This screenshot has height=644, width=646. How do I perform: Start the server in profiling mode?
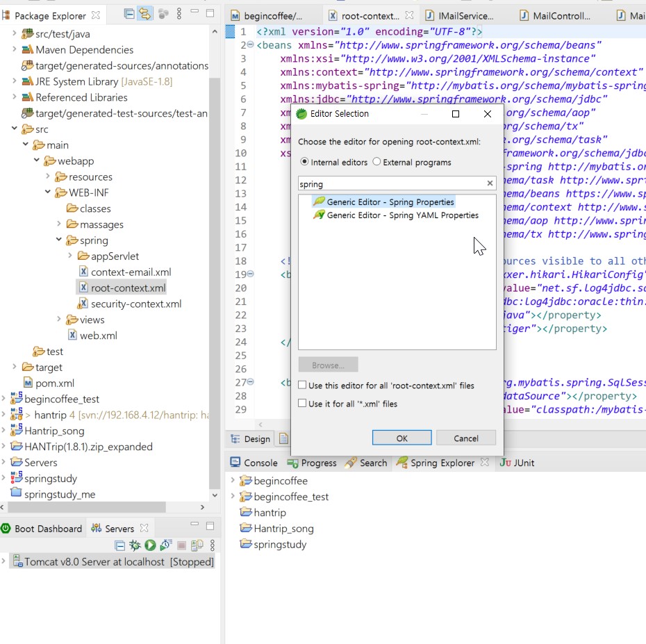(x=164, y=545)
